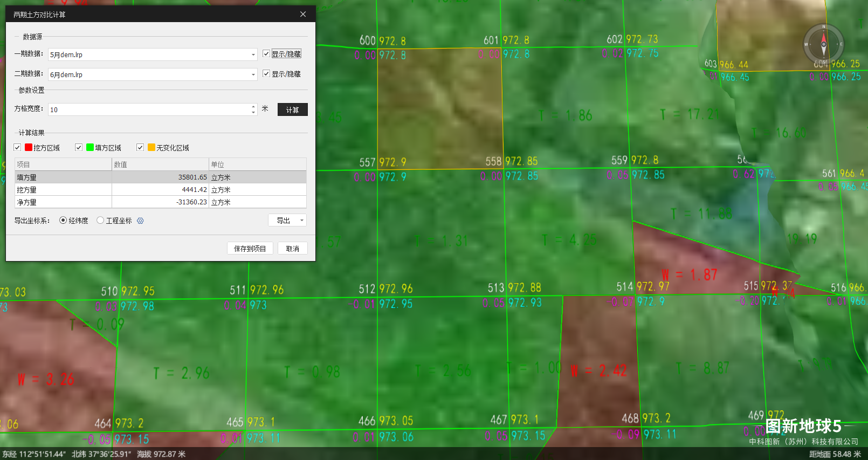Viewport: 868px width, 460px height.
Task: Click the 计算 button
Action: [292, 109]
